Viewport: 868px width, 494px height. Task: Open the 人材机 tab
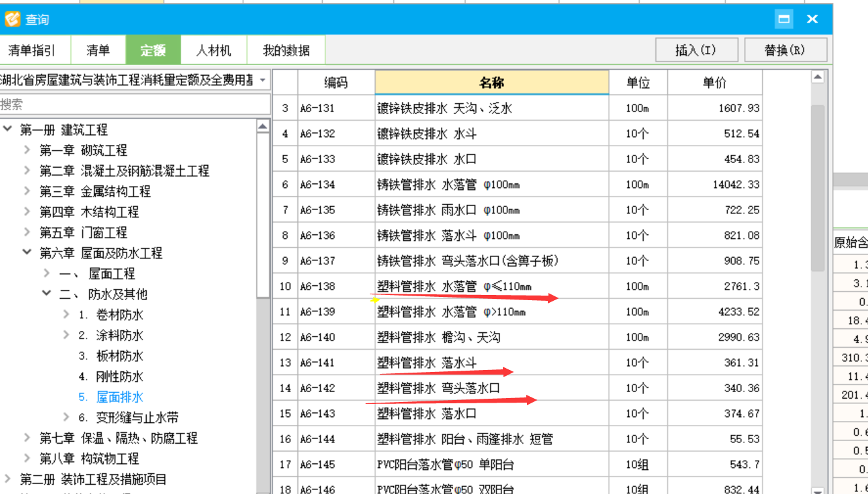coord(214,50)
